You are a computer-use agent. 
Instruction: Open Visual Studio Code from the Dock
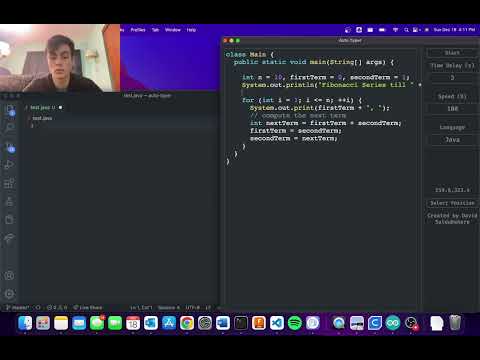[x=277, y=323]
